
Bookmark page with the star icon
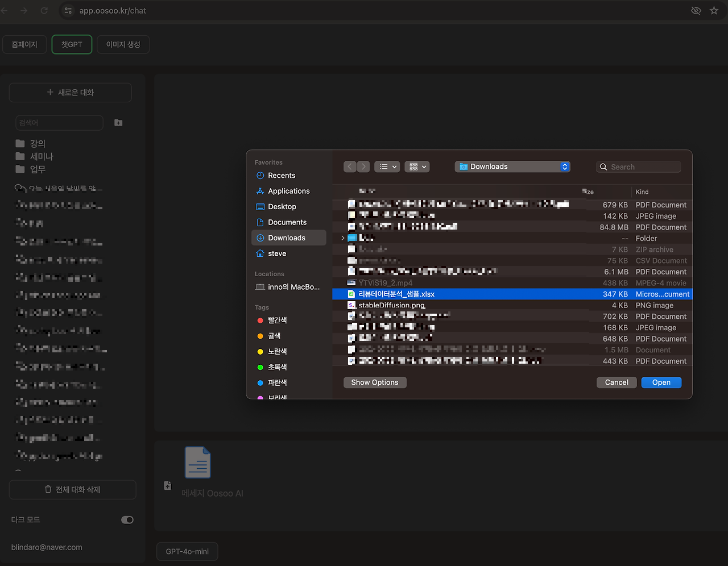point(714,11)
